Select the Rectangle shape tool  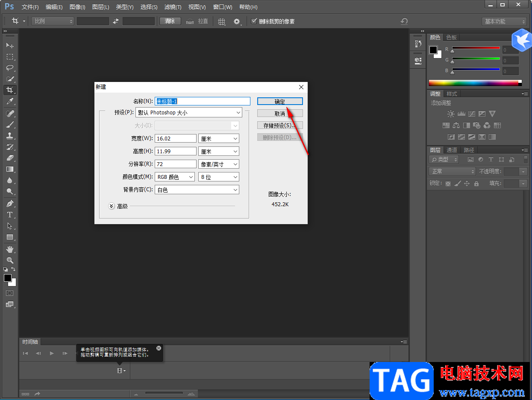(x=10, y=237)
